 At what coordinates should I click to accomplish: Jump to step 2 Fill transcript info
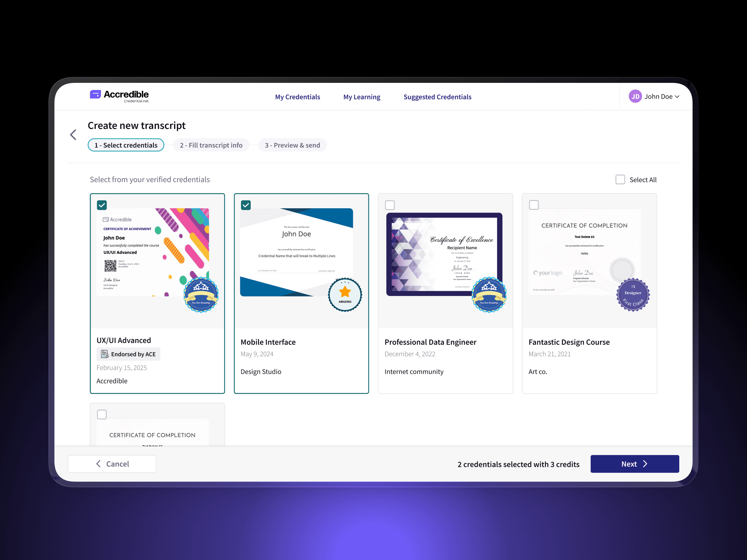(211, 145)
